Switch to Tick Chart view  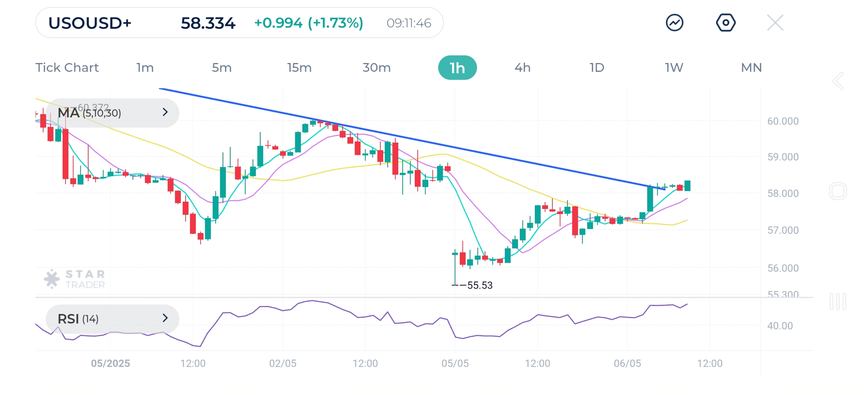coord(67,68)
